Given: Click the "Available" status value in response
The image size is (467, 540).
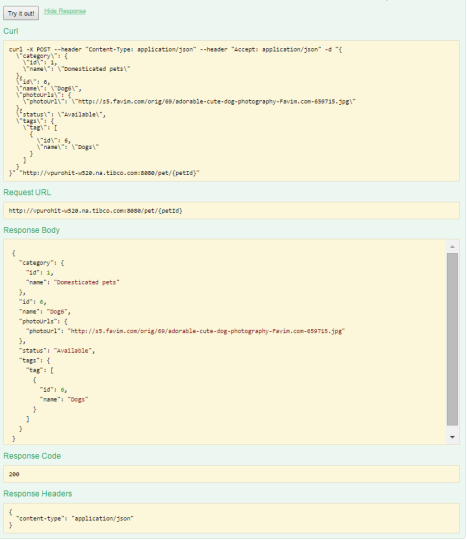Looking at the screenshot, I should pyautogui.click(x=73, y=351).
